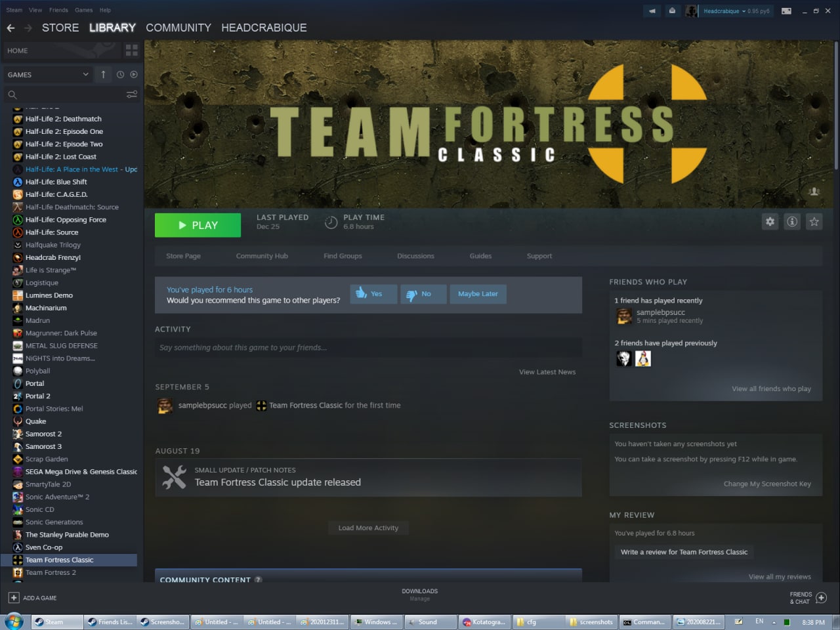Go back with the left arrow
The image size is (840, 630).
click(10, 28)
